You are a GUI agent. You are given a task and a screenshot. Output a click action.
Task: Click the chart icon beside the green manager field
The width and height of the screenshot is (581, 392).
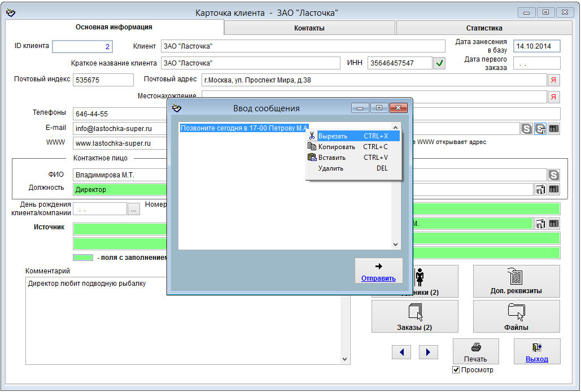540,224
